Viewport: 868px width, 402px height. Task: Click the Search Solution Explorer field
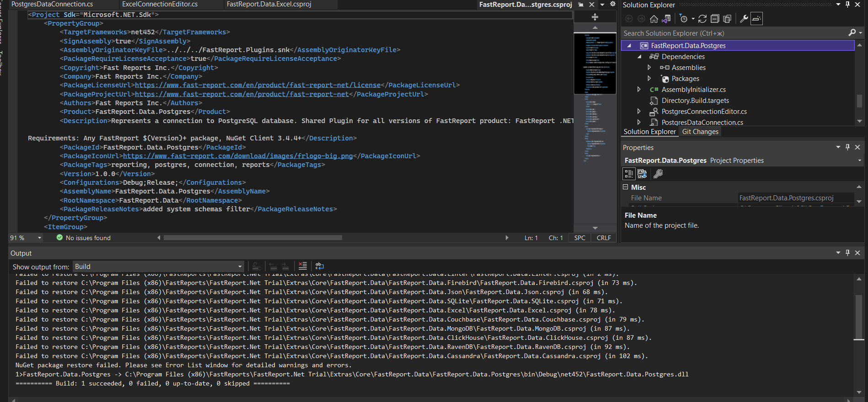735,33
